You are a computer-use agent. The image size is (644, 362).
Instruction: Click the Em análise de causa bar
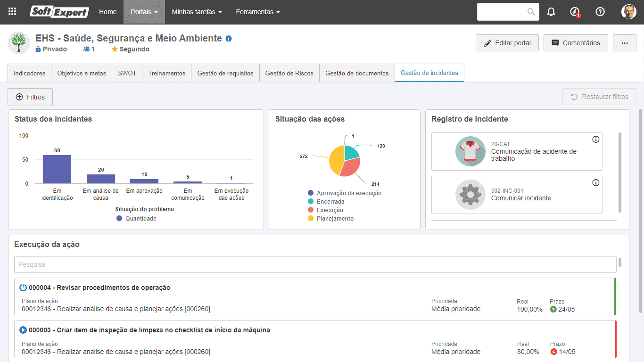tap(101, 179)
